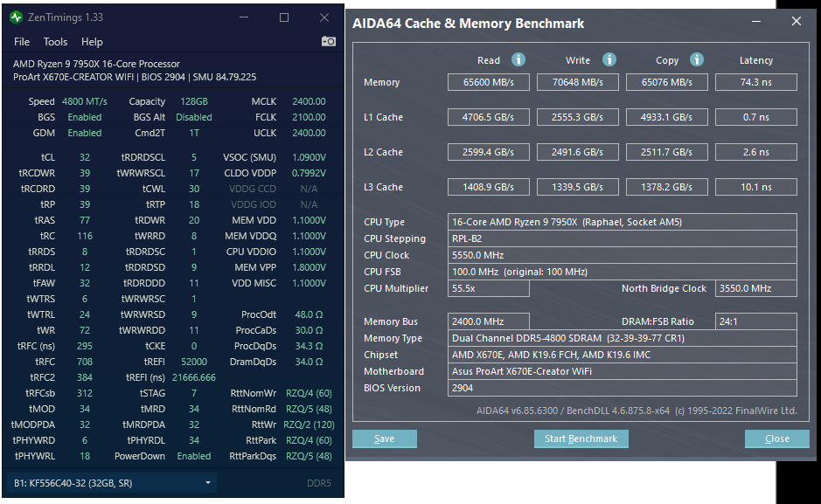Minimize the ZenTimings window

pos(243,17)
